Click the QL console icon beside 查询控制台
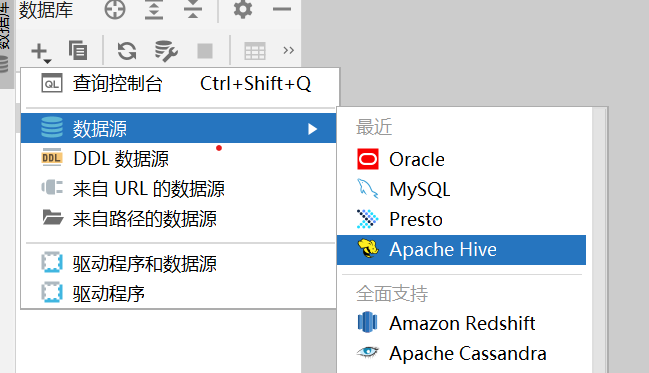Screen dimensions: 649x373 (52, 83)
